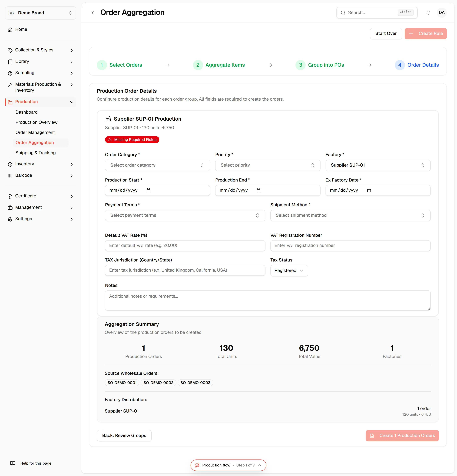The image size is (457, 476).
Task: Click the Home house icon
Action: (10, 30)
